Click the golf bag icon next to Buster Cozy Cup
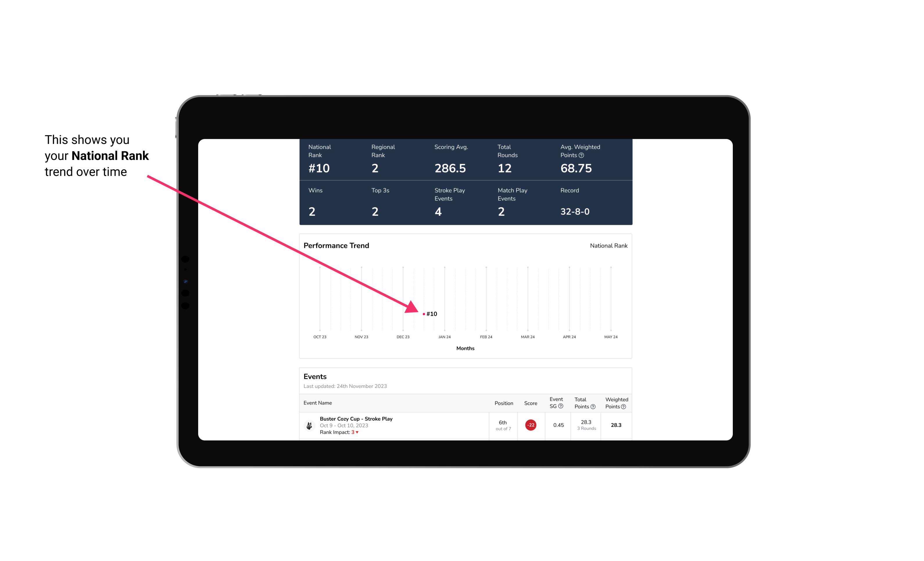 click(308, 425)
